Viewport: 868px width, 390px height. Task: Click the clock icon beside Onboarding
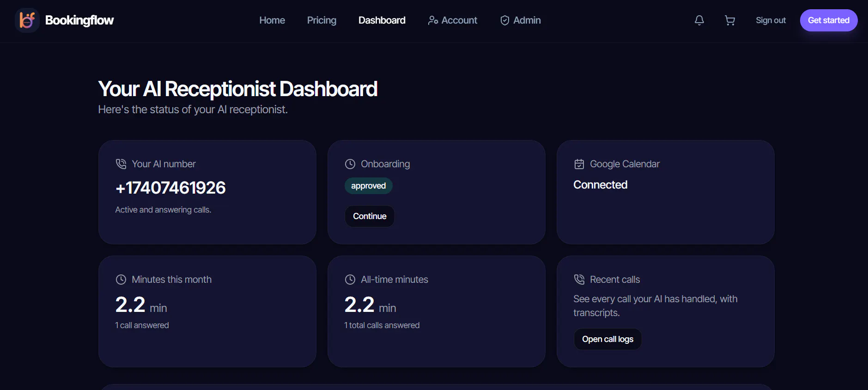350,164
